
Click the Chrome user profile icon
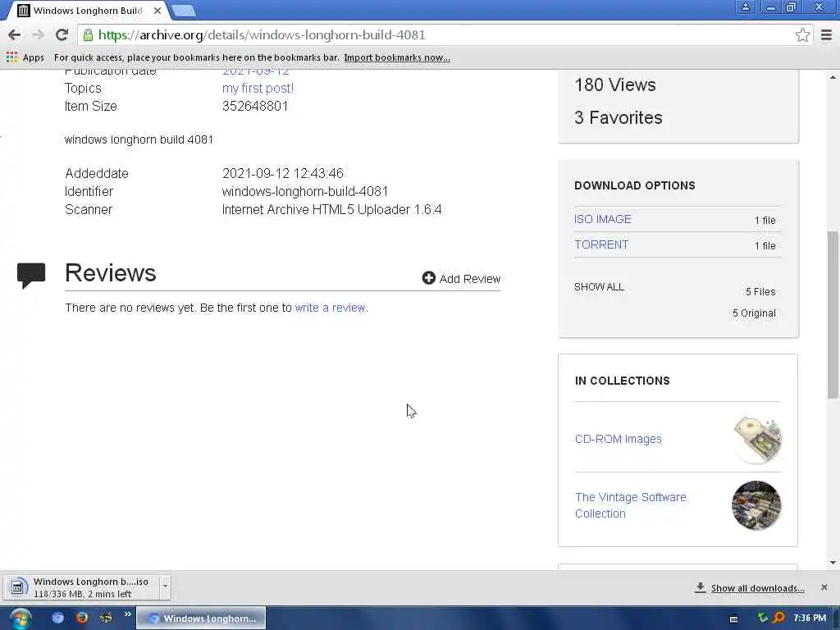[745, 7]
